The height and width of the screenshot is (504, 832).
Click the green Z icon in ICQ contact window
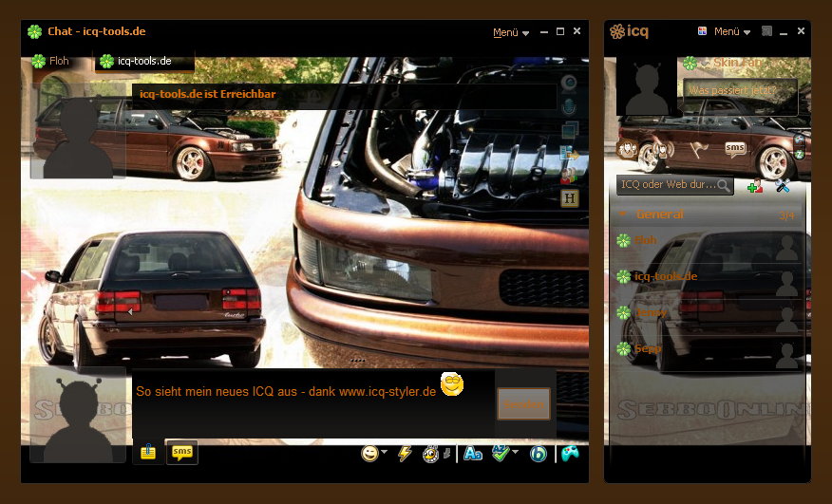800,155
